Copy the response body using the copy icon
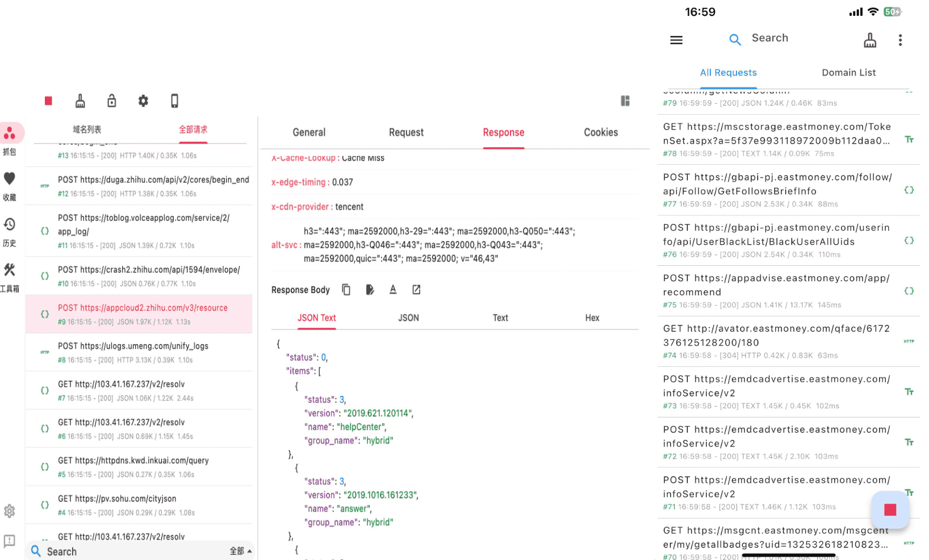This screenshot has height=560, width=929. [x=346, y=290]
